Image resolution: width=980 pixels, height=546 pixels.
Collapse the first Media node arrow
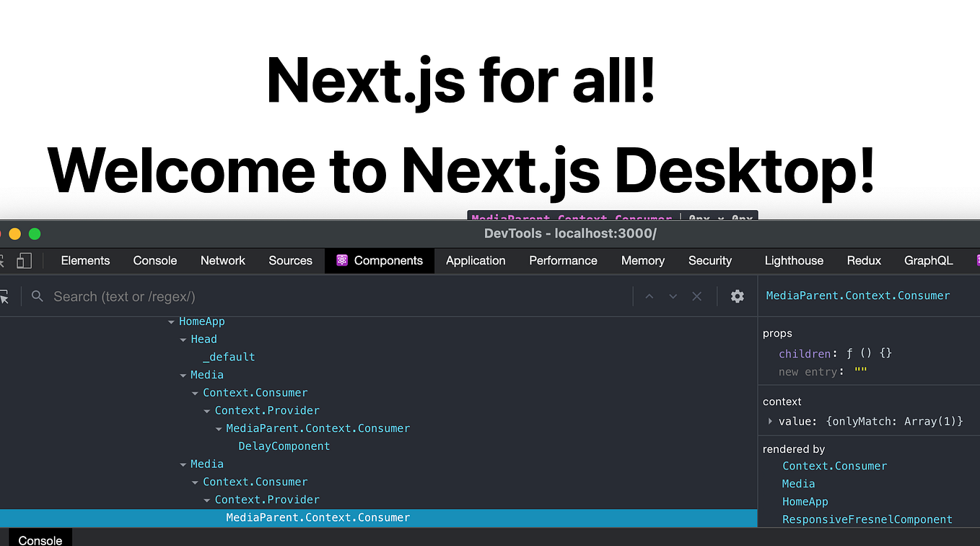pos(183,376)
